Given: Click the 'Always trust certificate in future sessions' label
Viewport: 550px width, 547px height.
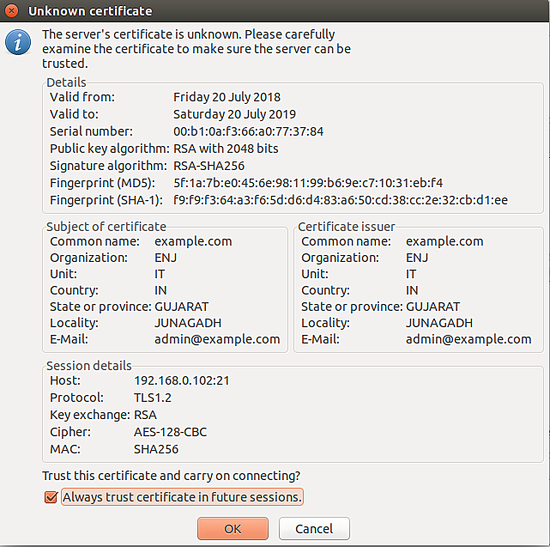Looking at the screenshot, I should coord(182,497).
